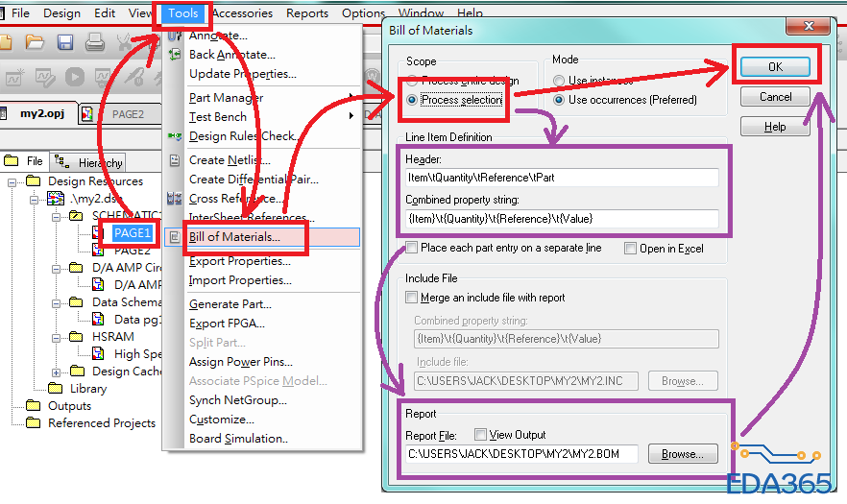Click the Design Cache folder icon

coord(78,371)
